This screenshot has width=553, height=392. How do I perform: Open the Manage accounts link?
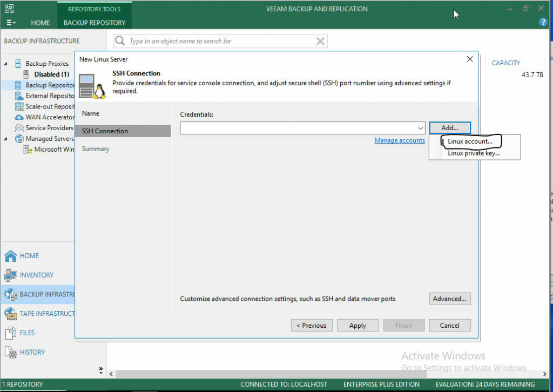click(400, 140)
